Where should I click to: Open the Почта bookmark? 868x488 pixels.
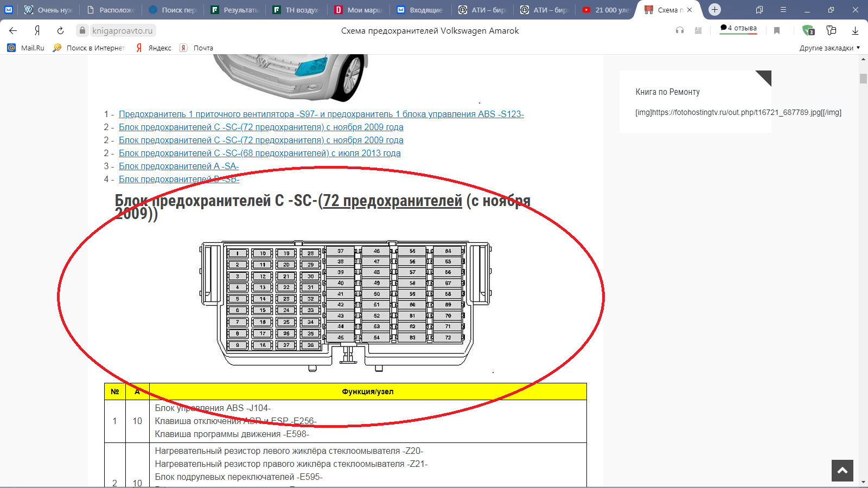coord(196,48)
